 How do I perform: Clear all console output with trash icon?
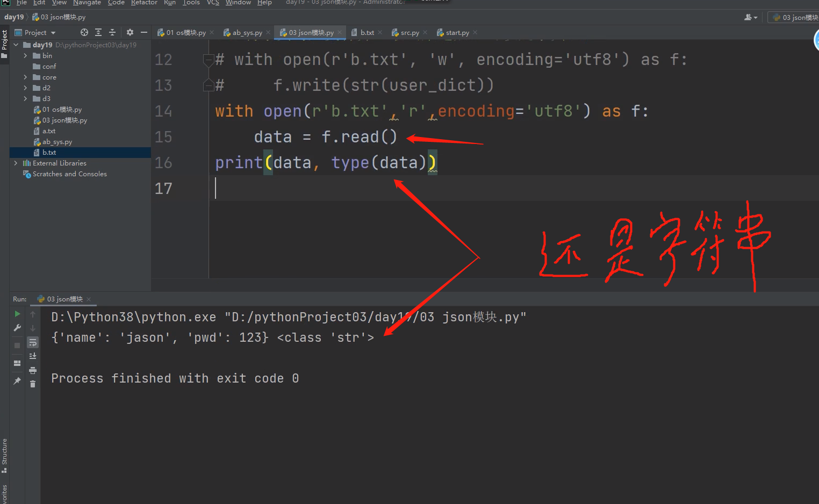tap(33, 384)
